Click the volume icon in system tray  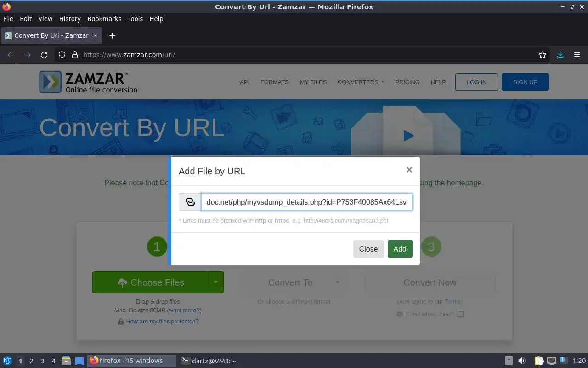point(522,361)
